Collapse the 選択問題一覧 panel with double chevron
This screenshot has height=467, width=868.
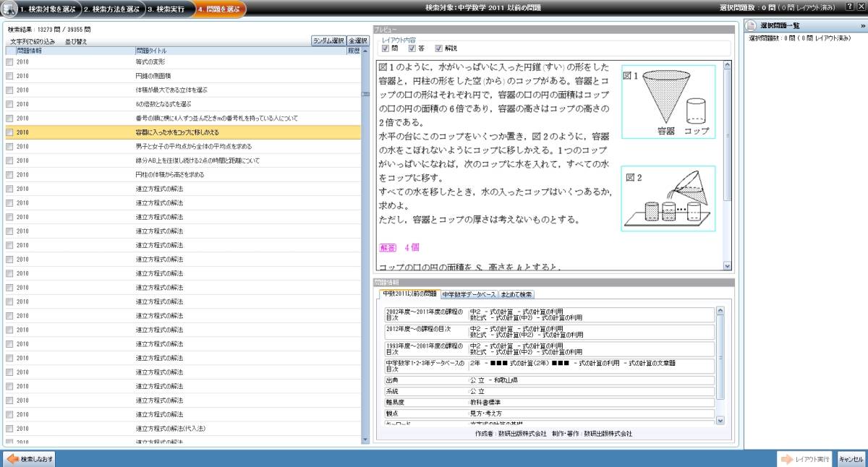point(862,25)
